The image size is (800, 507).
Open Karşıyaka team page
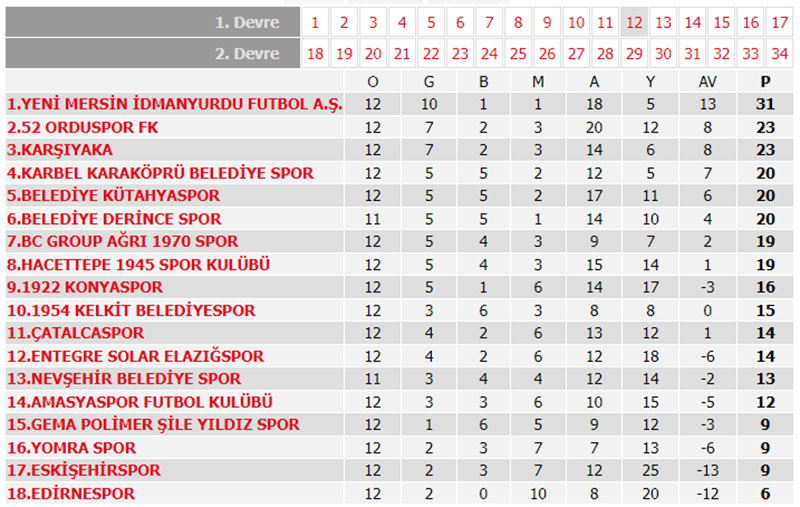click(x=60, y=150)
